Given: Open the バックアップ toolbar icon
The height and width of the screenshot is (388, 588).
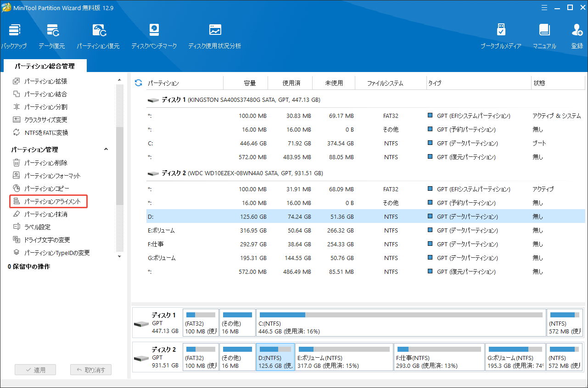Looking at the screenshot, I should coord(14,36).
